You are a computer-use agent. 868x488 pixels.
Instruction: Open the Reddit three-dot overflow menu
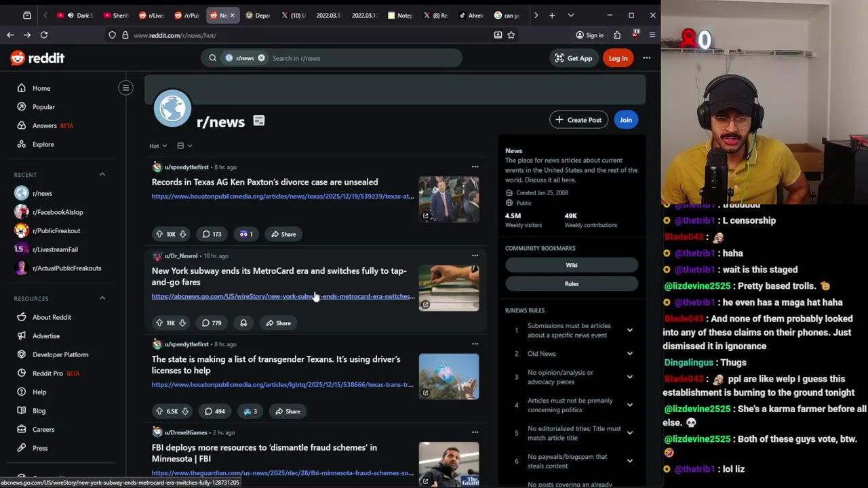[647, 58]
